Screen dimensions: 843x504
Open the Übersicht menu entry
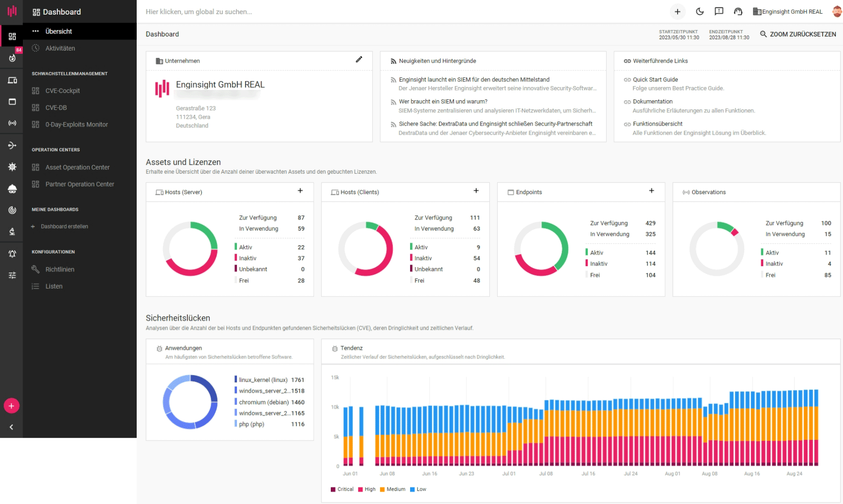pyautogui.click(x=59, y=31)
